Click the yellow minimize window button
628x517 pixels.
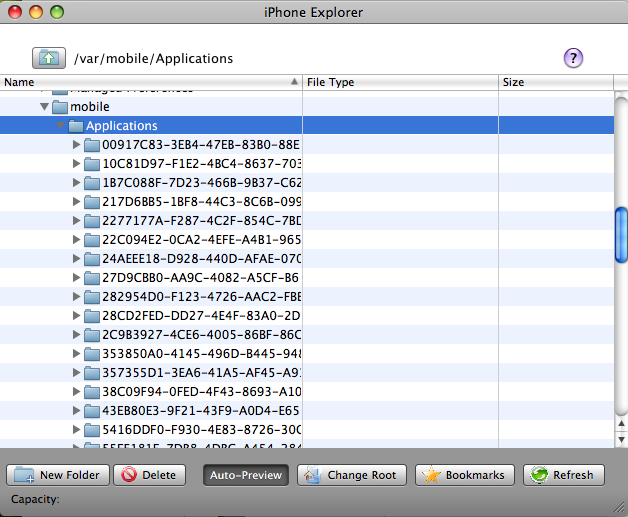[x=36, y=12]
